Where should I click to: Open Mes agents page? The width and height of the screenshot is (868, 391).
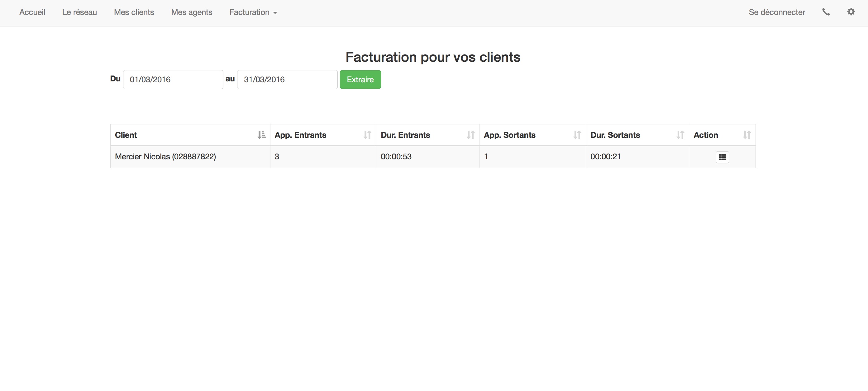point(191,12)
